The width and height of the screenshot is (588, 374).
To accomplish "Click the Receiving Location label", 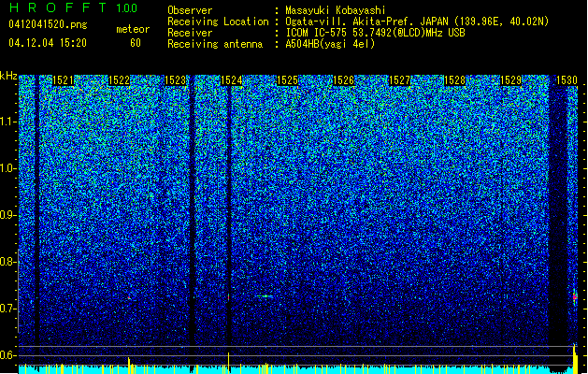I will (218, 22).
